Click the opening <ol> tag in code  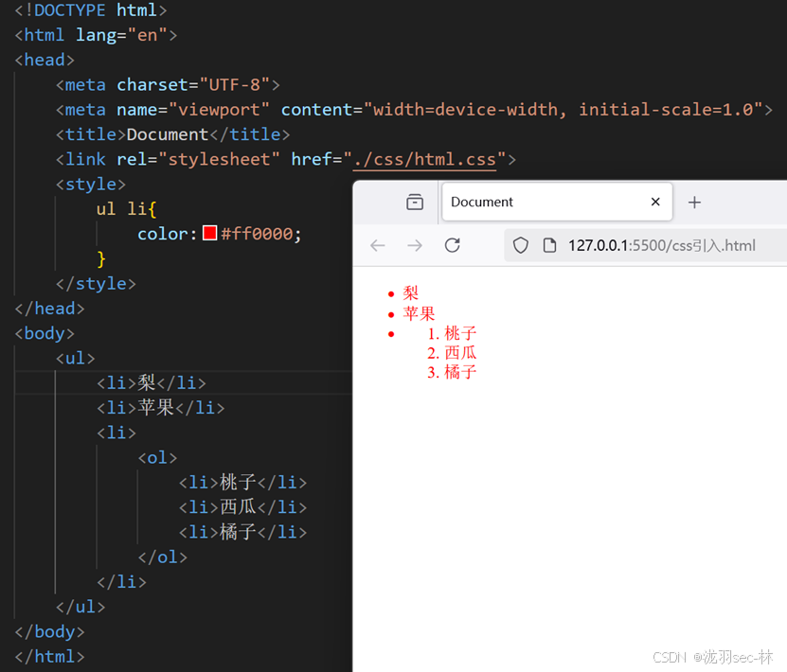157,457
